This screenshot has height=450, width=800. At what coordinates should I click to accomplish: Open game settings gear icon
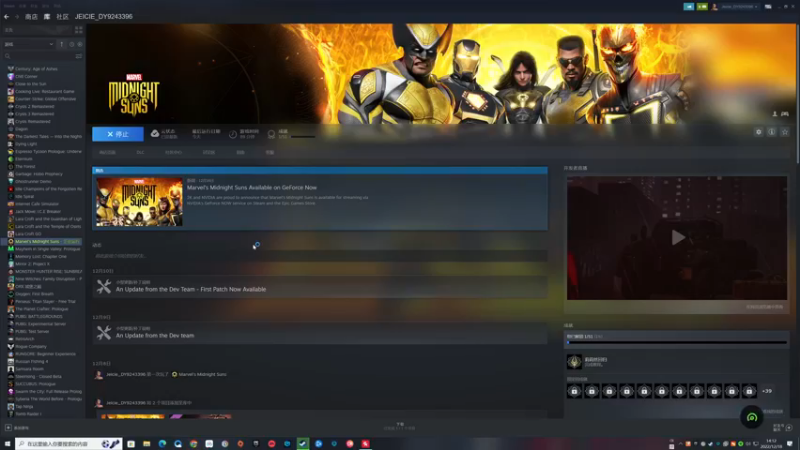coord(759,132)
